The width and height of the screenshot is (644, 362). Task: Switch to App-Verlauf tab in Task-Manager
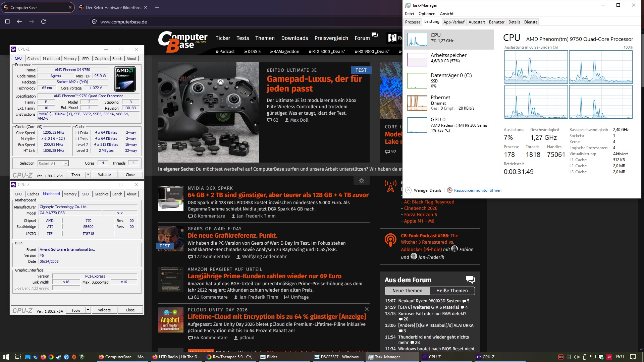click(454, 22)
